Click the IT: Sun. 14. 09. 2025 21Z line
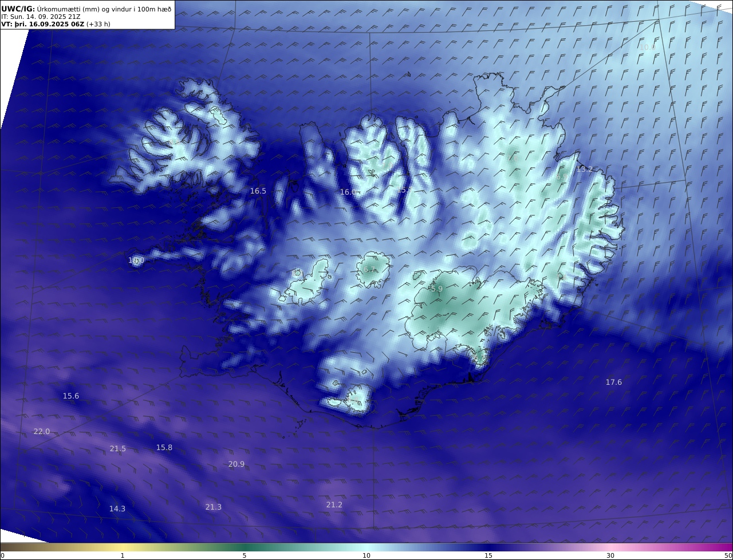 pos(41,17)
